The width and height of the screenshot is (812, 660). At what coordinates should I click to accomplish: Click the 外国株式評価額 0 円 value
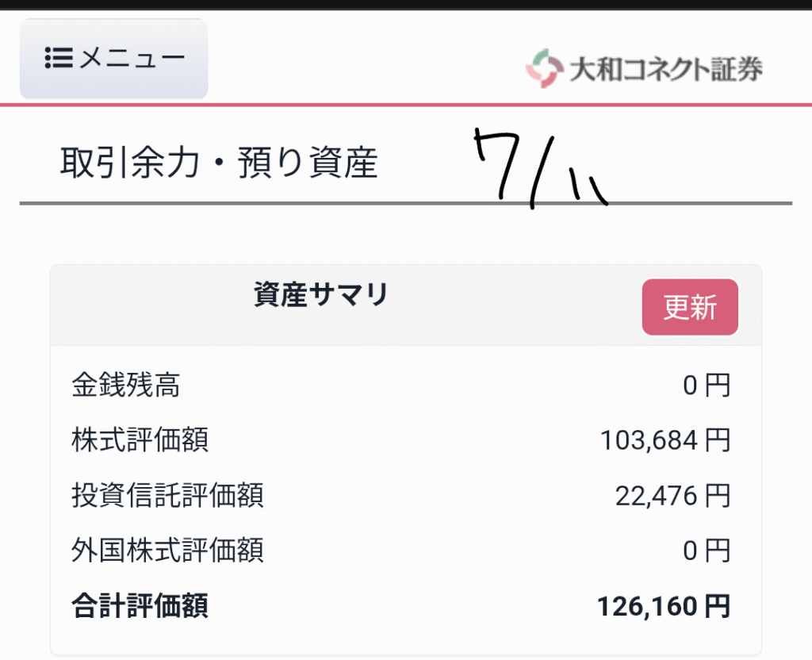coord(707,551)
